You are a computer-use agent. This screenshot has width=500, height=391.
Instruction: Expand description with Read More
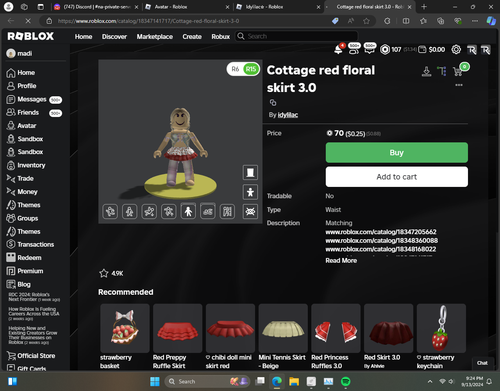[x=341, y=260]
